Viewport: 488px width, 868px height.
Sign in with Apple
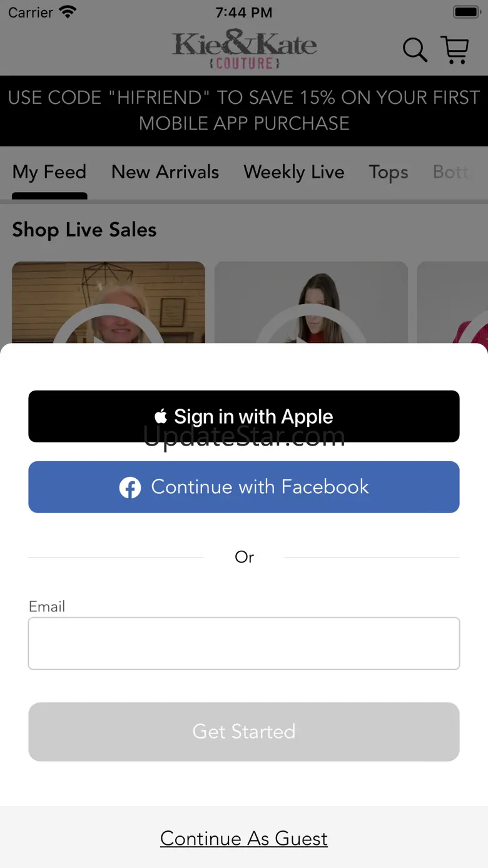[244, 416]
